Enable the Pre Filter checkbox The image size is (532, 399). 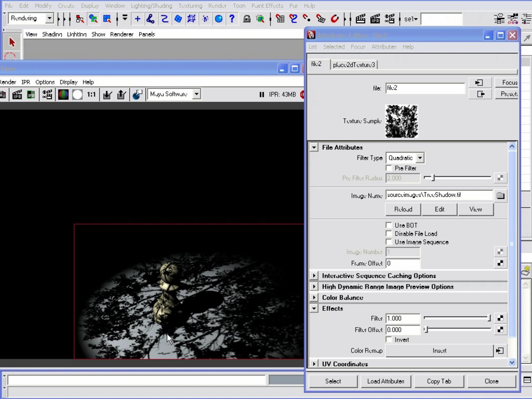389,168
